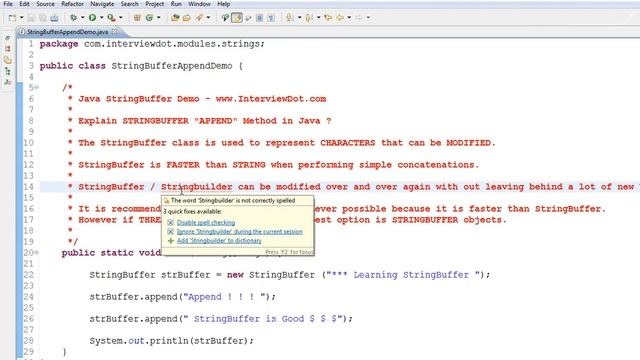Toggle Show Whitespace Characters icon
This screenshot has height=360, width=640.
271,18
